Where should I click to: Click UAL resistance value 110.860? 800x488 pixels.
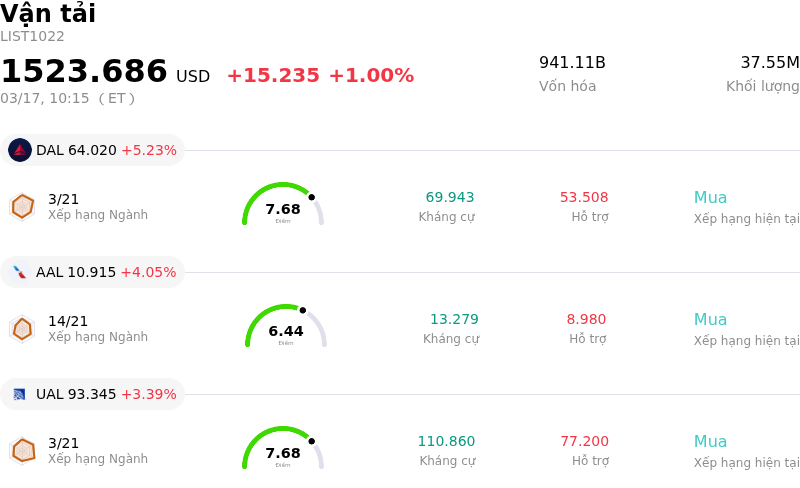point(446,442)
